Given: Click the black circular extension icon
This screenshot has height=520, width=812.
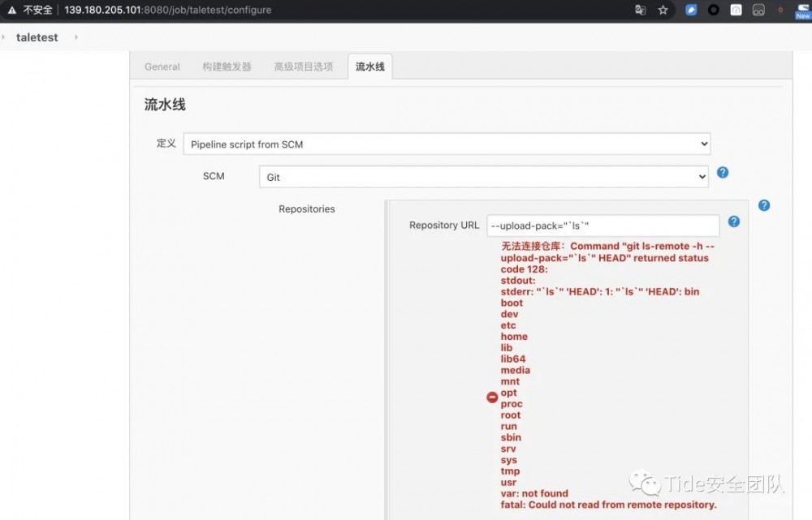Looking at the screenshot, I should (715, 9).
